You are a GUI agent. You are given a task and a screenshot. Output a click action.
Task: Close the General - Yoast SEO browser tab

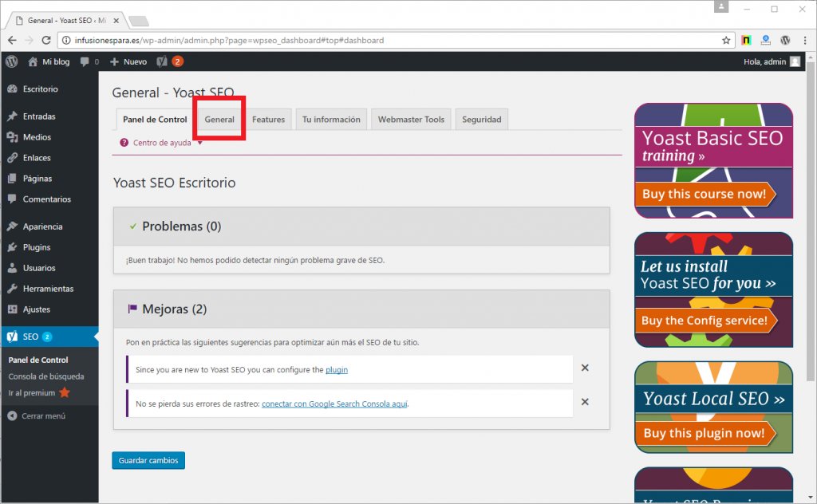click(x=116, y=21)
